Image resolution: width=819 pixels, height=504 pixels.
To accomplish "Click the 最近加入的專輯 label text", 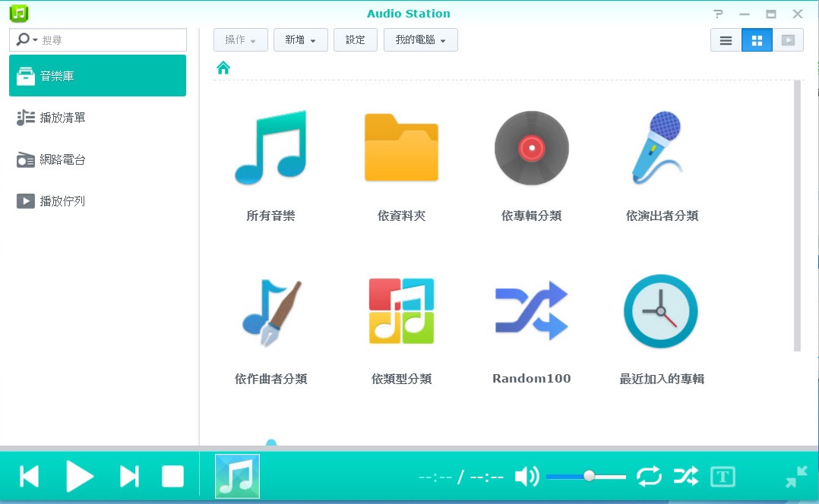I will pos(662,378).
